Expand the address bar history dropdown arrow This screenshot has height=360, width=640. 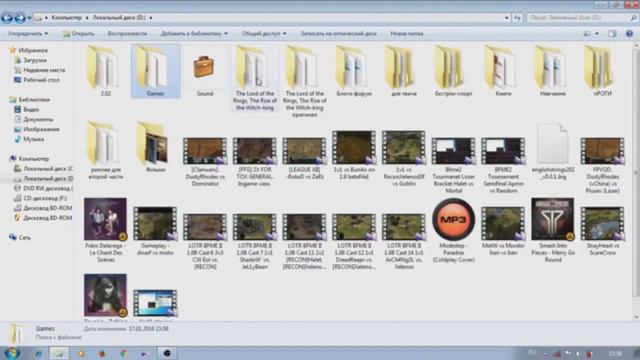507,18
